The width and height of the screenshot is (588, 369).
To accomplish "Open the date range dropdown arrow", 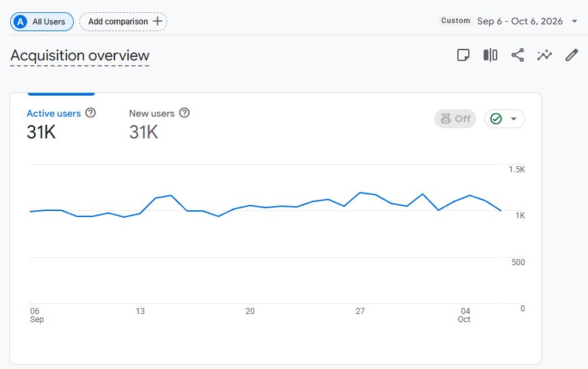I will coord(574,21).
